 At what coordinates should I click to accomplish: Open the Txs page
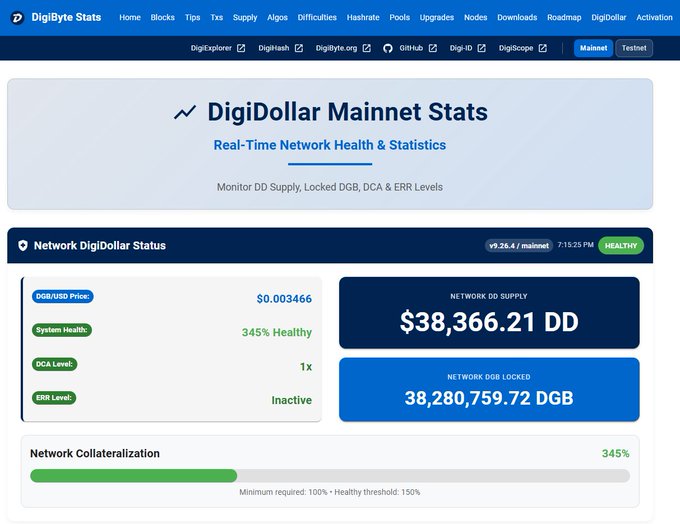(217, 17)
